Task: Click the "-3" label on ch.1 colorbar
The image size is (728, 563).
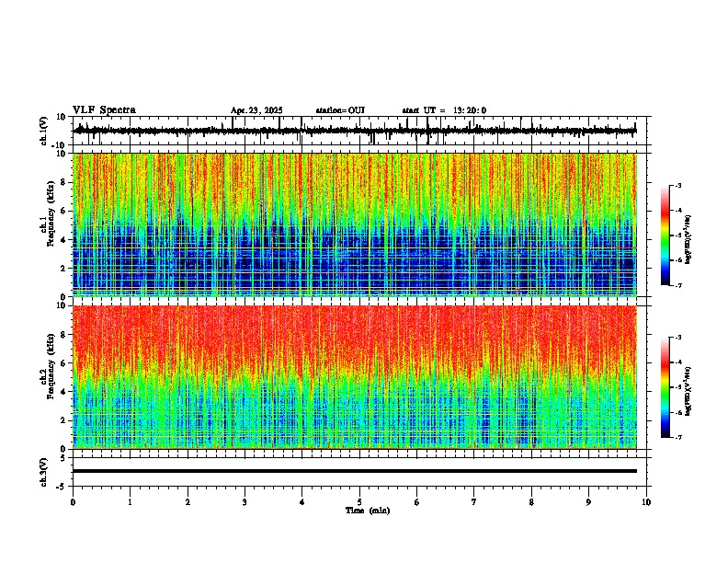Action: [x=678, y=186]
